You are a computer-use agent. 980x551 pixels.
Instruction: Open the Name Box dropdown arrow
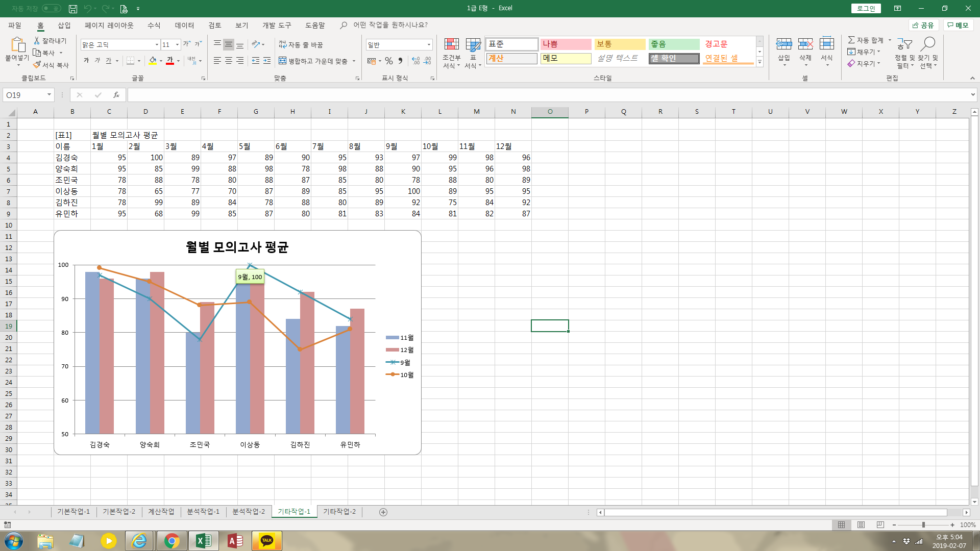tap(49, 95)
